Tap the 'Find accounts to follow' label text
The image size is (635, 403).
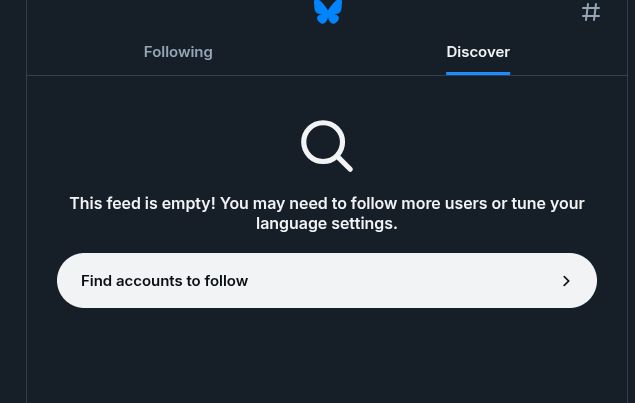[x=164, y=281]
